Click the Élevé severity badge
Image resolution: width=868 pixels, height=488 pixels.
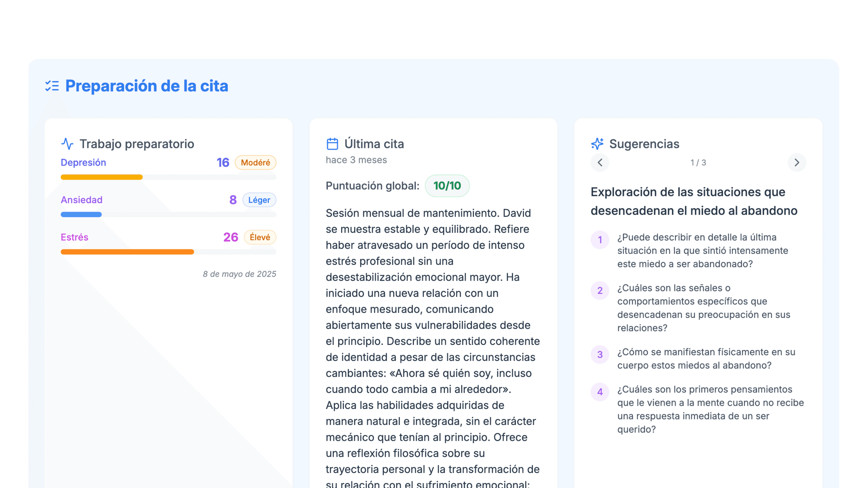point(260,237)
